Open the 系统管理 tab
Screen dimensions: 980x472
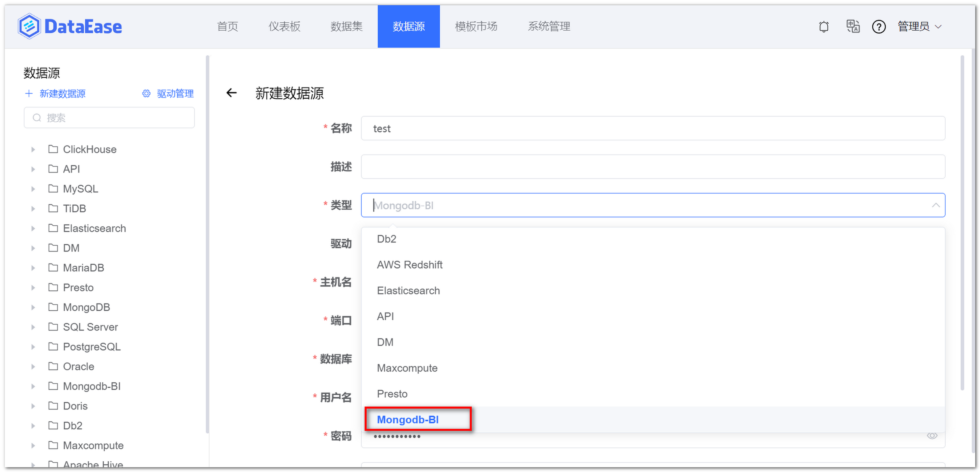[x=549, y=26]
